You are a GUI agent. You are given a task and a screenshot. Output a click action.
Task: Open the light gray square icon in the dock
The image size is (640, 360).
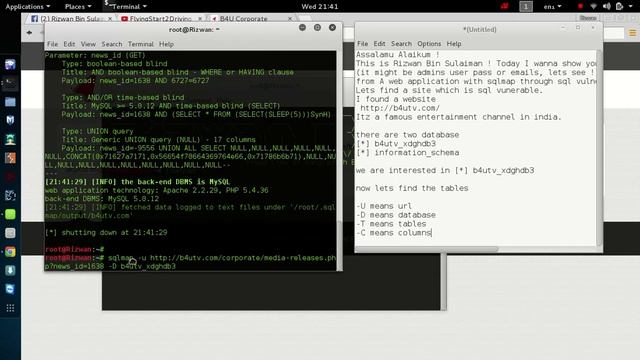10,233
